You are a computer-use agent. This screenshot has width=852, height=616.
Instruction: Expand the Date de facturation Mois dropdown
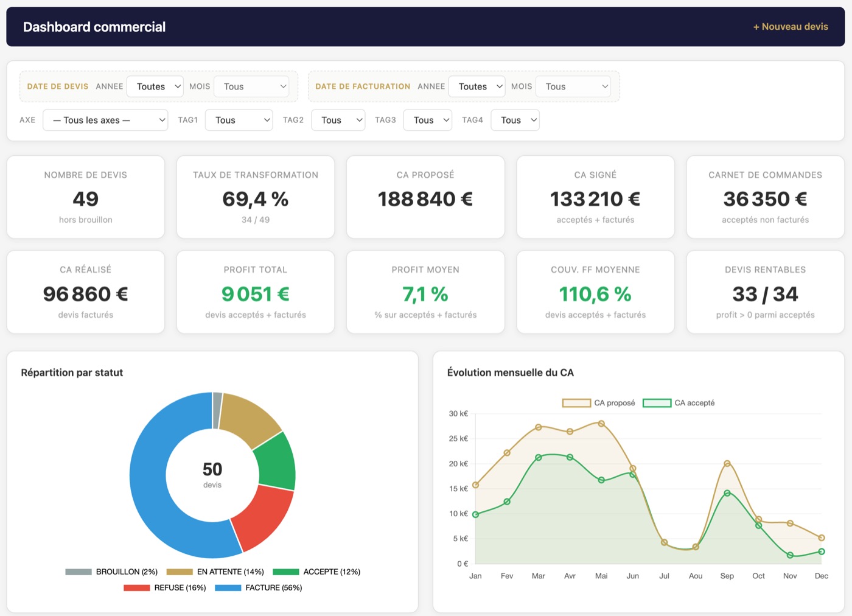pyautogui.click(x=573, y=86)
